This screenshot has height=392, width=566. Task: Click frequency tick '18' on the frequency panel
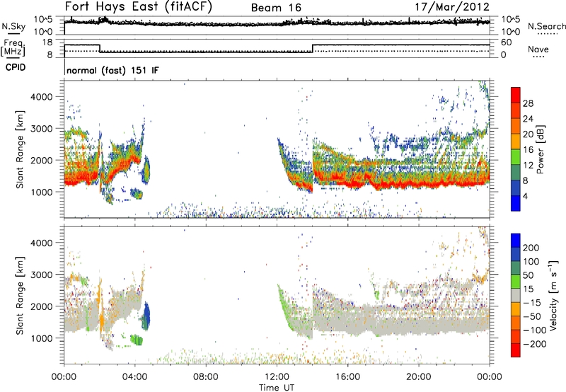click(x=47, y=42)
